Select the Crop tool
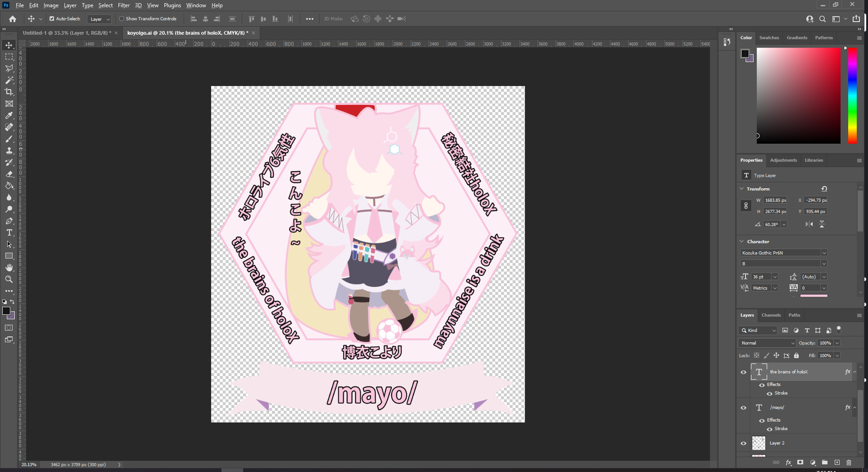Viewport: 868px width, 472px height. (x=9, y=92)
